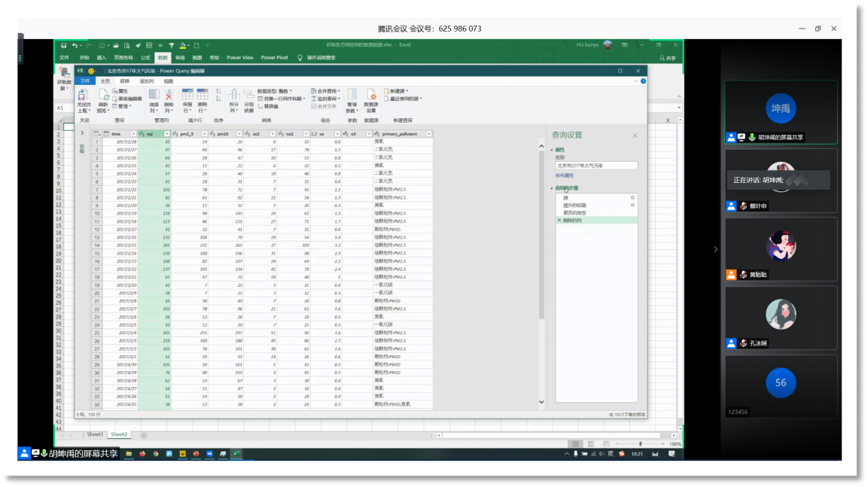Click the All Properties (所有属性) link
The width and height of the screenshot is (868, 487).
[564, 175]
